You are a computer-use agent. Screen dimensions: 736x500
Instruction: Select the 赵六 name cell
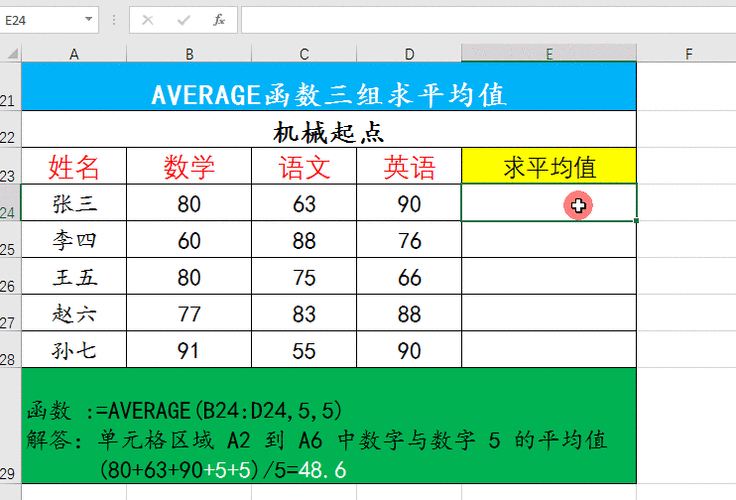point(74,313)
